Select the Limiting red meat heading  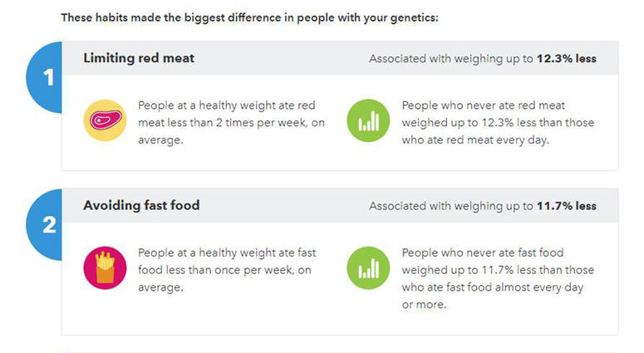(x=139, y=58)
